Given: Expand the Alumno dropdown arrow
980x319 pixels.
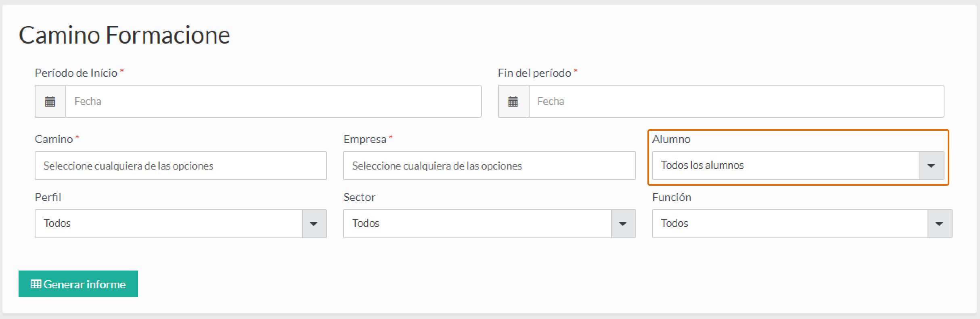Looking at the screenshot, I should (x=932, y=166).
